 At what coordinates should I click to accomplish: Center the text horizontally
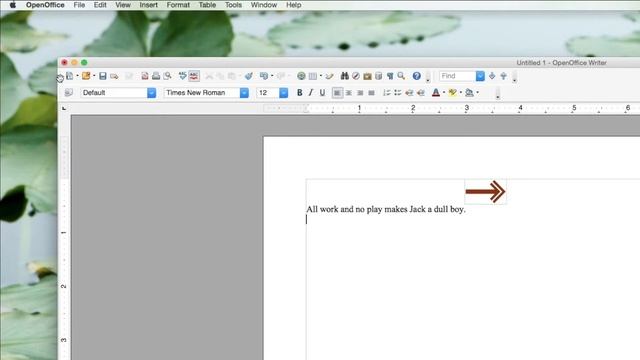[349, 93]
